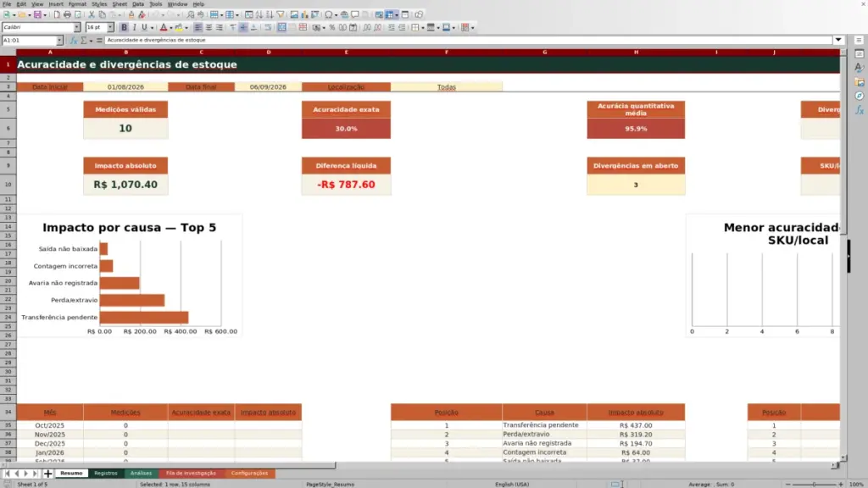The height and width of the screenshot is (488, 868).
Task: Click the formula input line
Action: coord(468,41)
